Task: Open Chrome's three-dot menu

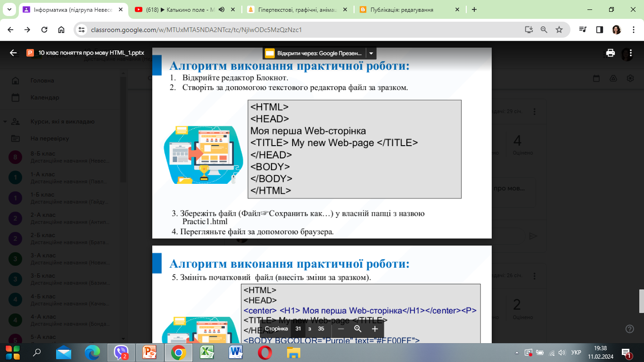Action: (x=633, y=30)
